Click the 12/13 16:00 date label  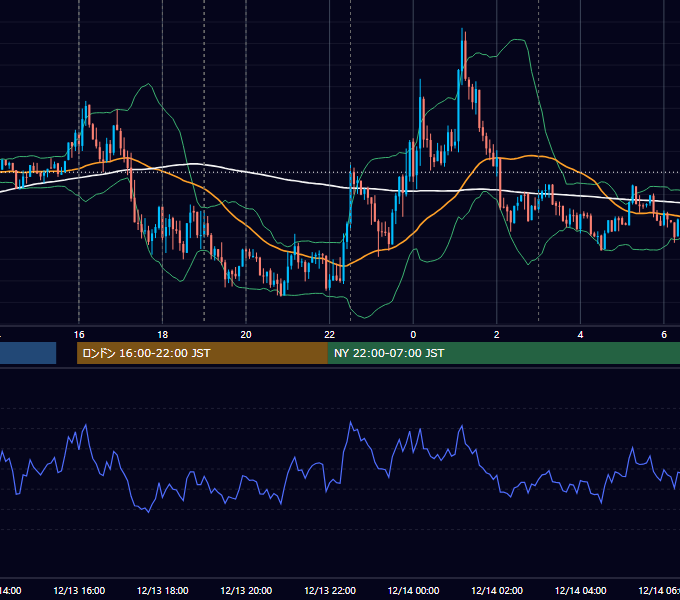[79, 590]
